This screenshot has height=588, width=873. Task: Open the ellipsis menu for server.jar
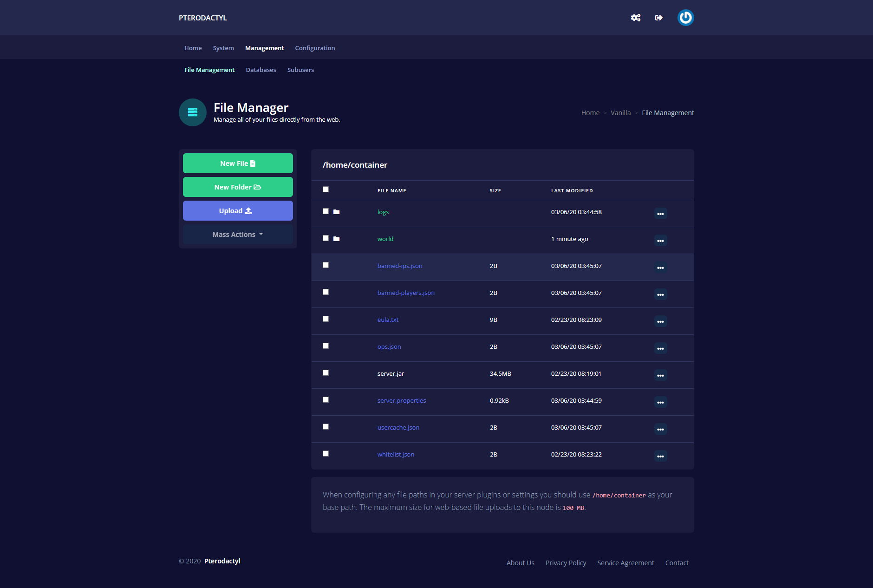660,375
